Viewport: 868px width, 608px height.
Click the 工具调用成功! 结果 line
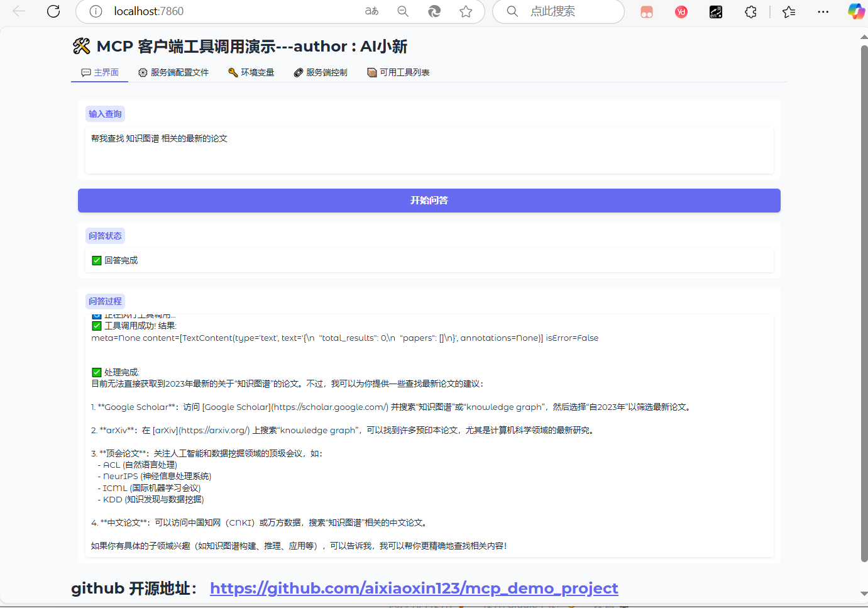tap(134, 326)
